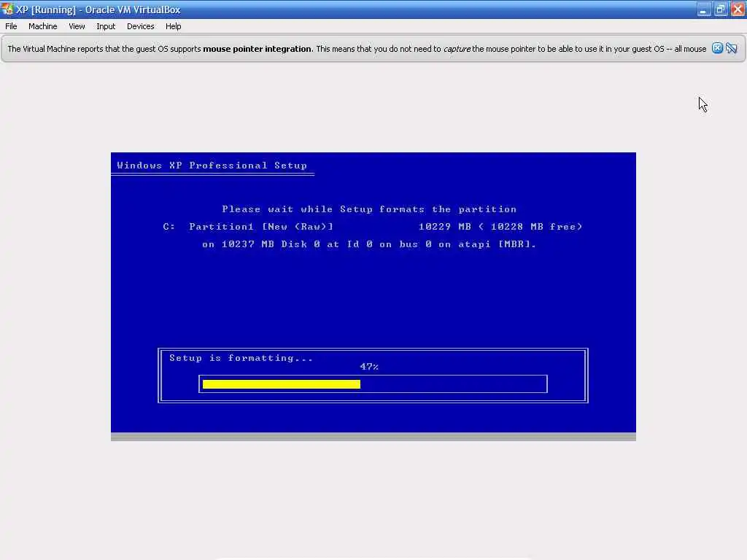Click the 'Setup is formatting...' text
Viewport: 747px width, 560px height.
(241, 357)
